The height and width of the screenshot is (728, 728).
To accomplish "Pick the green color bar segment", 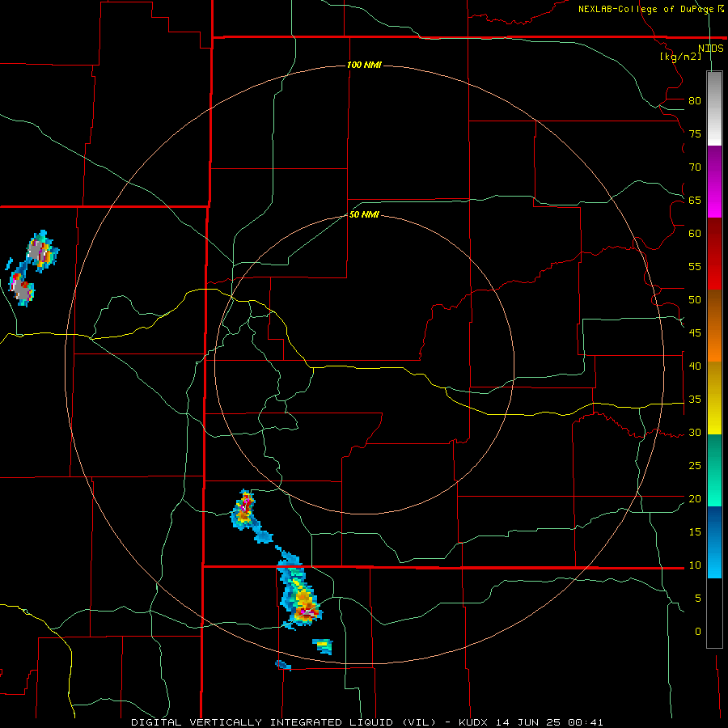I will tap(714, 470).
